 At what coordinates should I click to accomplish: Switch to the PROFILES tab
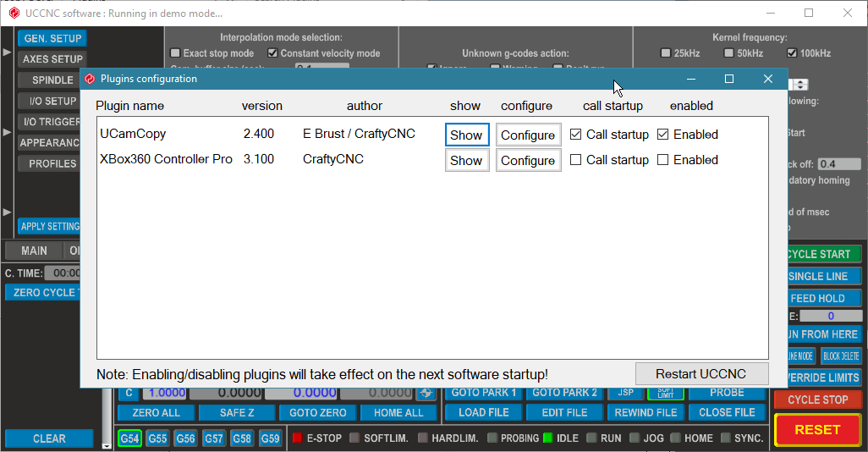point(49,164)
